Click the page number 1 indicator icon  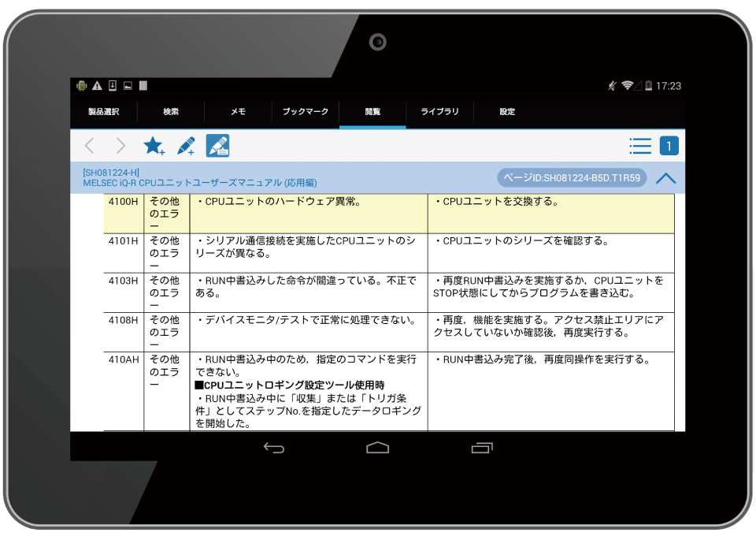coord(669,146)
